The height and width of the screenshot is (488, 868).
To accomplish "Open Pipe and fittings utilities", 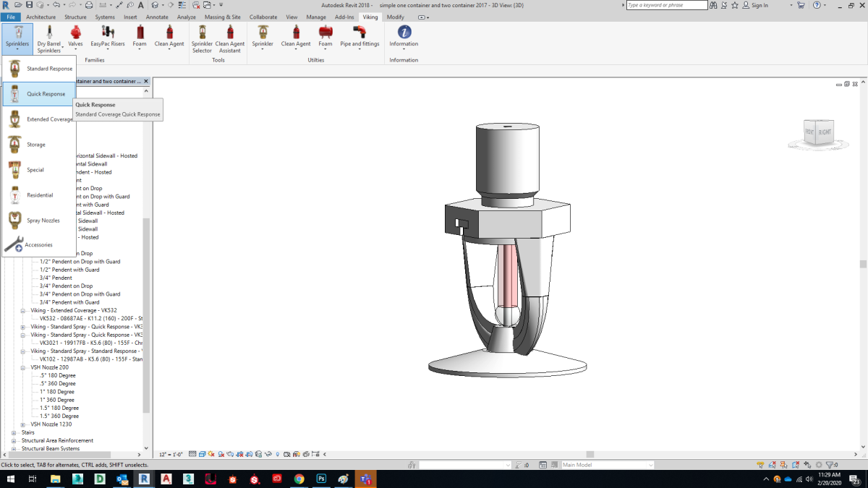I will point(359,39).
